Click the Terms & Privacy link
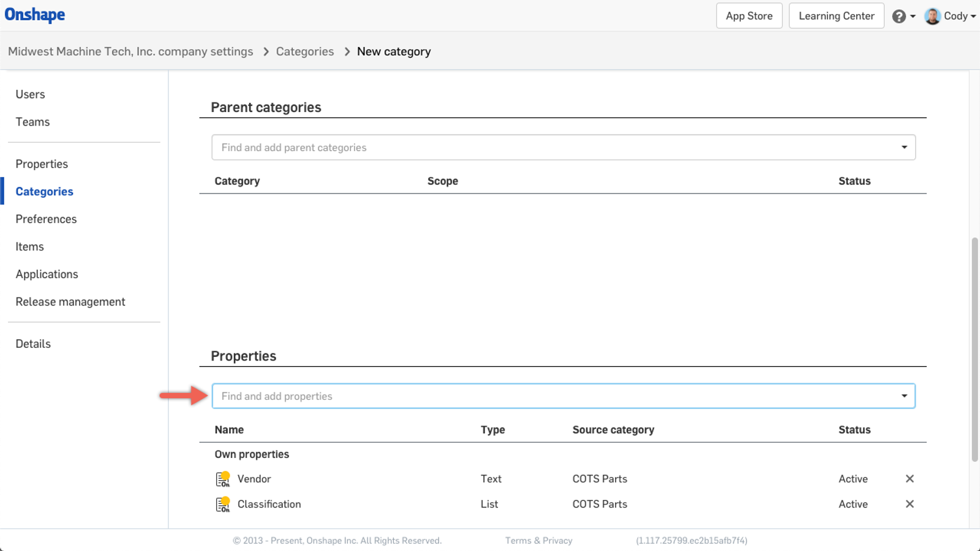This screenshot has height=551, width=980. pos(538,540)
